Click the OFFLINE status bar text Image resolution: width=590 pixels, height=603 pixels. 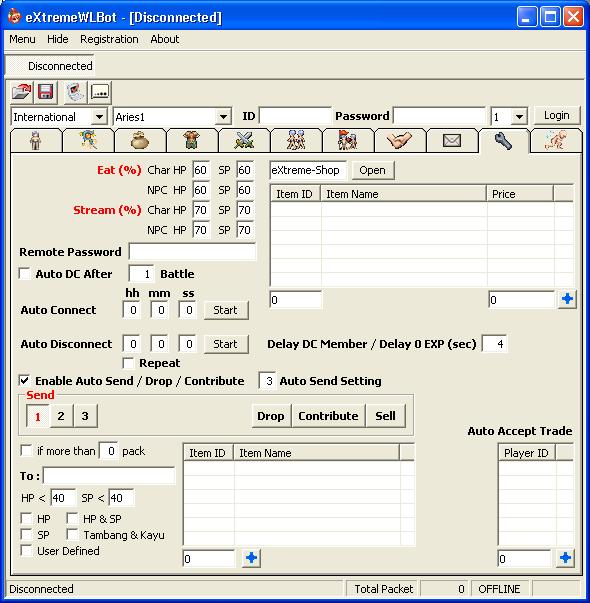(499, 589)
